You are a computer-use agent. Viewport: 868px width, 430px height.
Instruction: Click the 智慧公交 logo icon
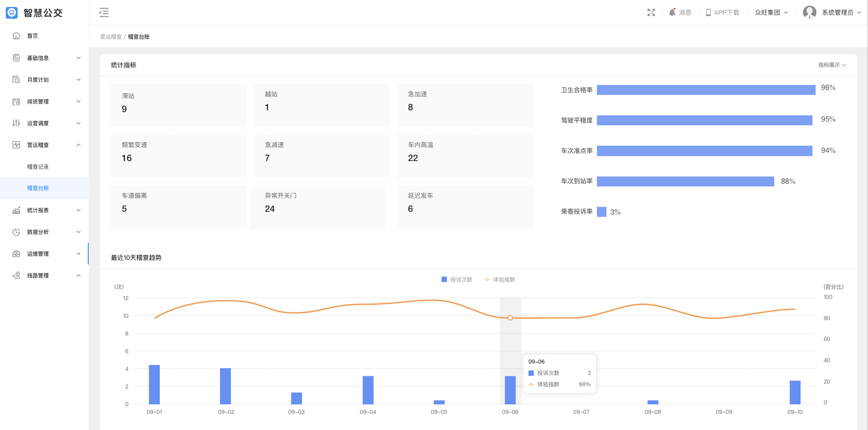(x=12, y=12)
